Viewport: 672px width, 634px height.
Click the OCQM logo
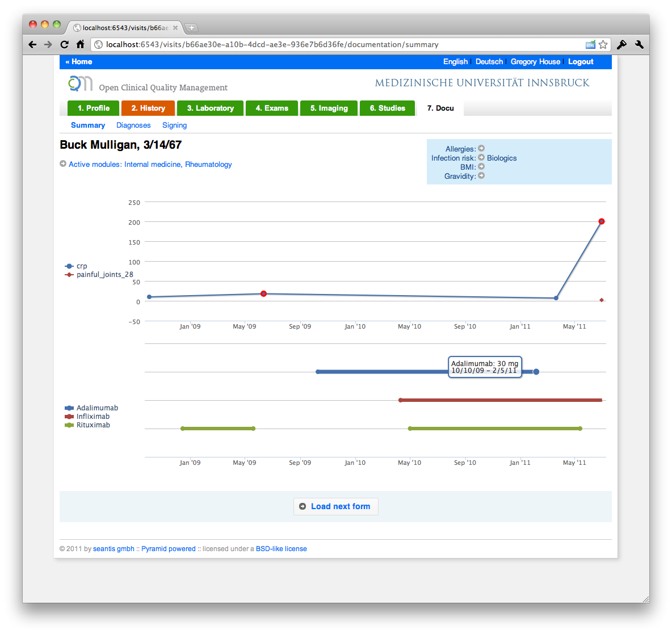tap(80, 83)
